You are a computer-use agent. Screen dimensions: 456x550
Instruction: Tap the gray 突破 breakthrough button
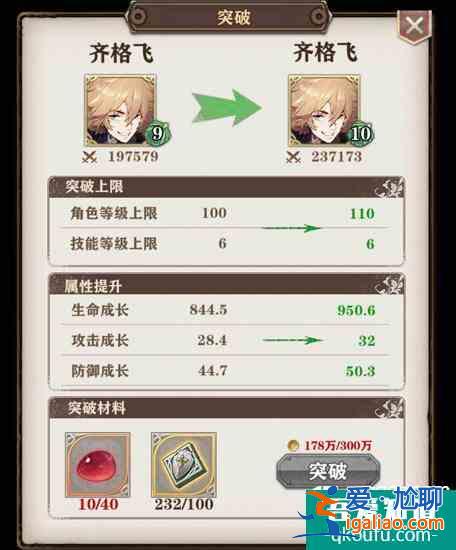tap(328, 471)
